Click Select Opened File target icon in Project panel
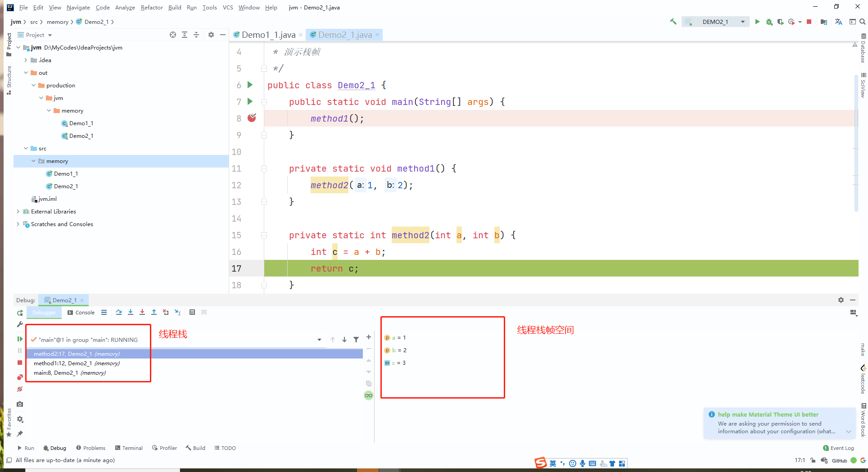 coord(173,35)
